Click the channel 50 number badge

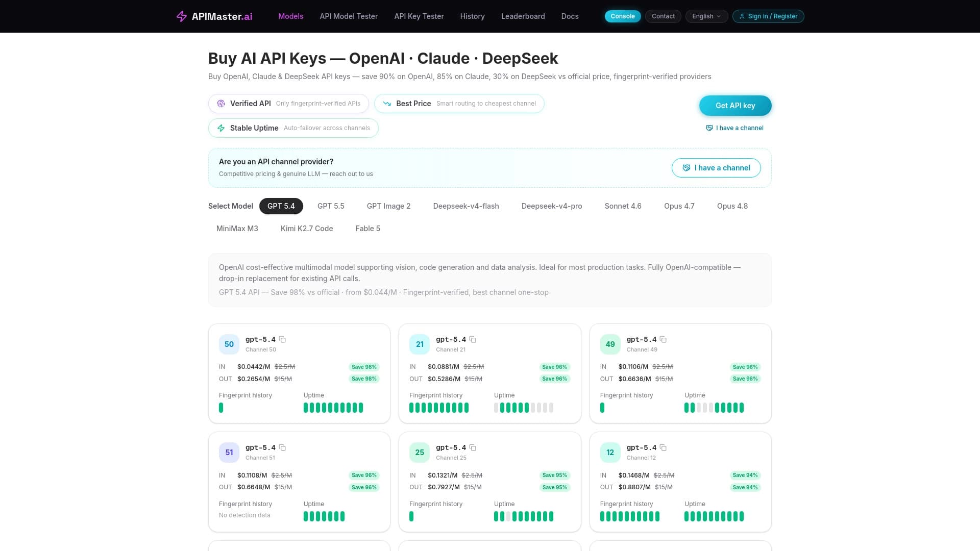229,344
